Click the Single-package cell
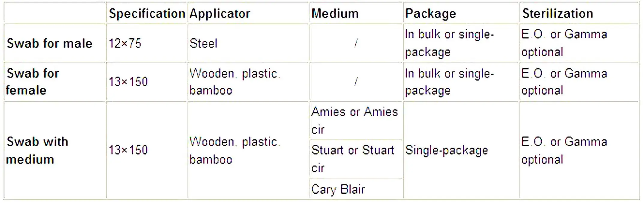This screenshot has width=644, height=203. 446,150
